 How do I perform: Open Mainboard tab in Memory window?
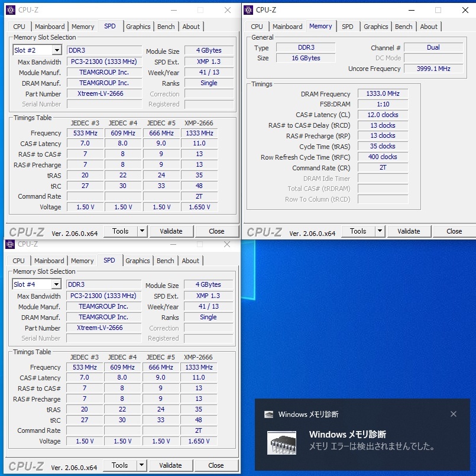287,27
